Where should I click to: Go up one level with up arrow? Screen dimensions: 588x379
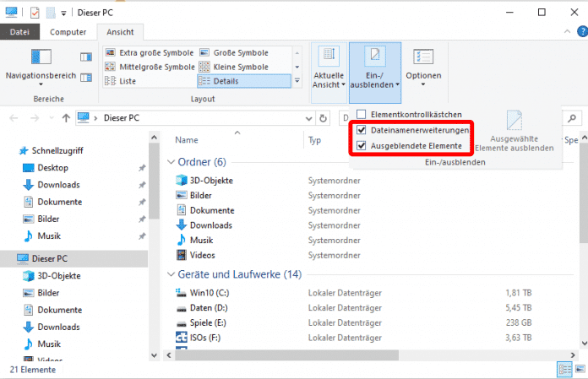tap(66, 118)
